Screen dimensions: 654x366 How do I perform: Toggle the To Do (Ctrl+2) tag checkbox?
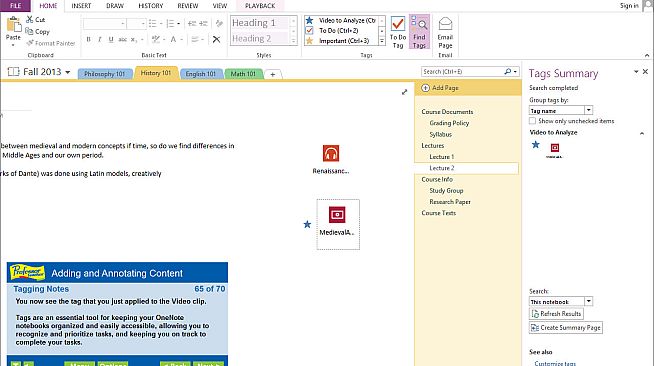click(309, 30)
